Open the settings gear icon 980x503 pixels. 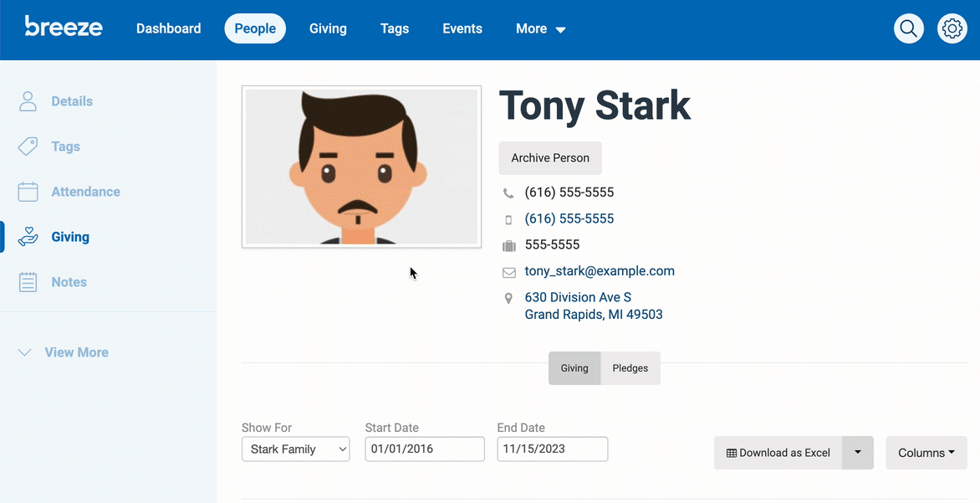tap(952, 28)
